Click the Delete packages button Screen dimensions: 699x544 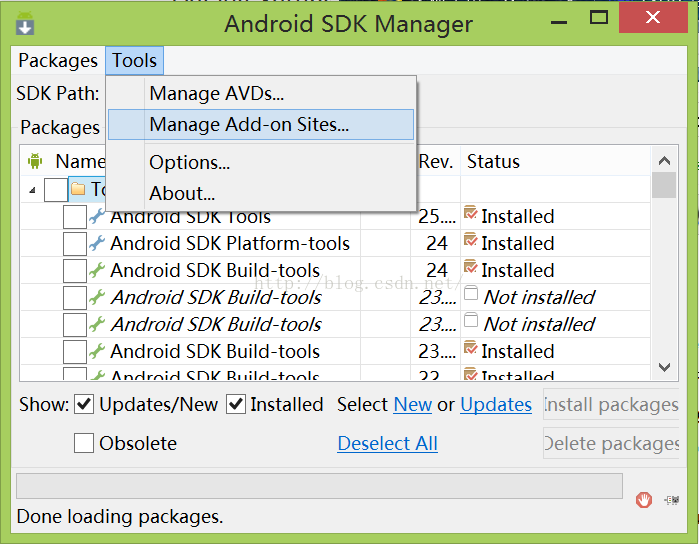611,443
